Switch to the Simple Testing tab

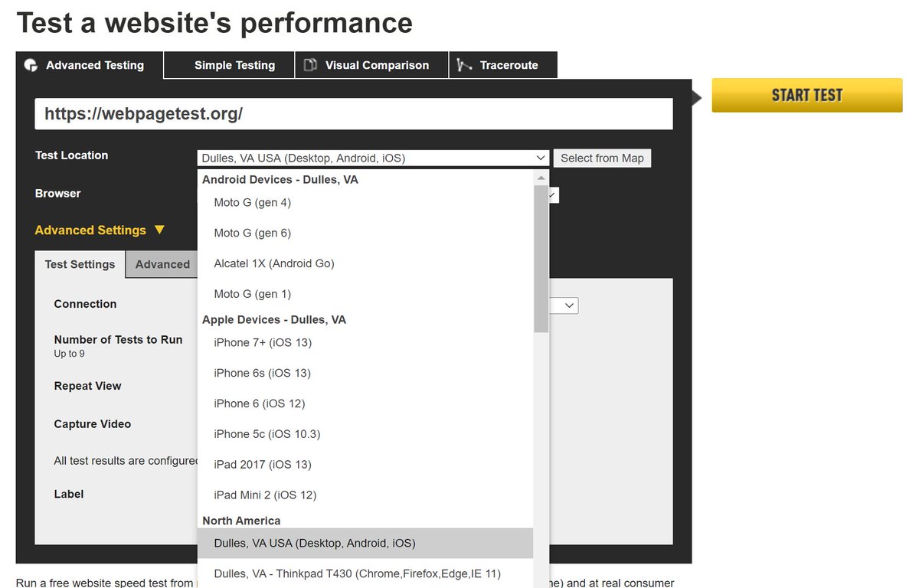pos(230,65)
